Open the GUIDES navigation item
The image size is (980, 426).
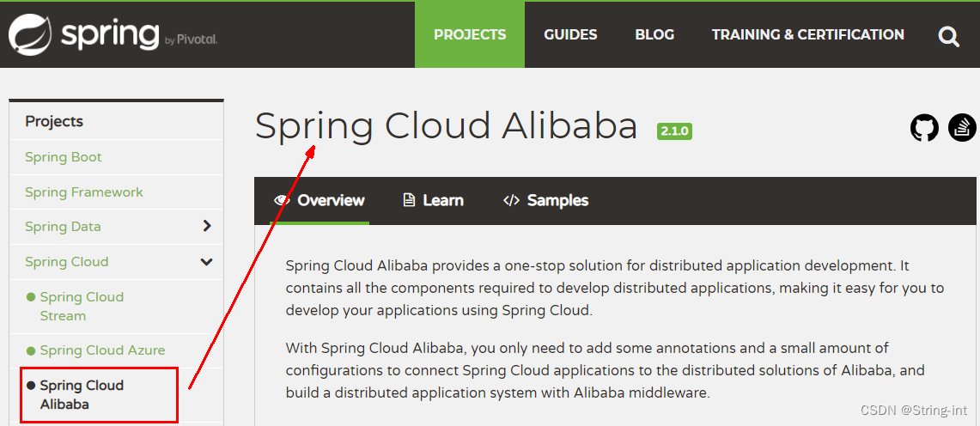[x=570, y=34]
